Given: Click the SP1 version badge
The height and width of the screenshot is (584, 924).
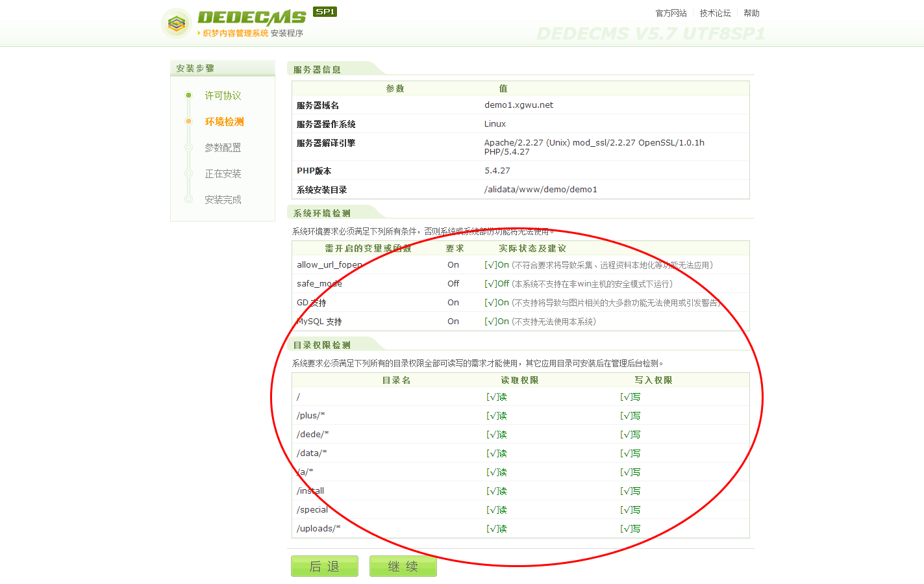Looking at the screenshot, I should 325,12.
